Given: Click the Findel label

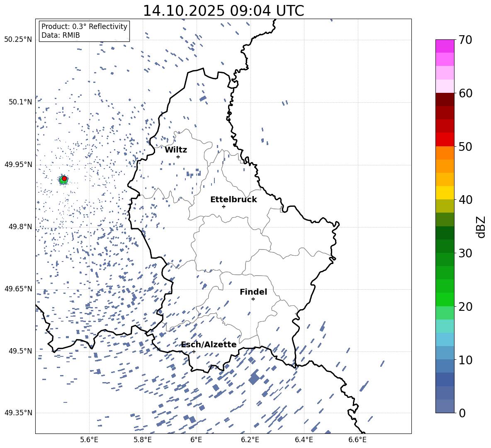Looking at the screenshot, I should (x=253, y=292).
